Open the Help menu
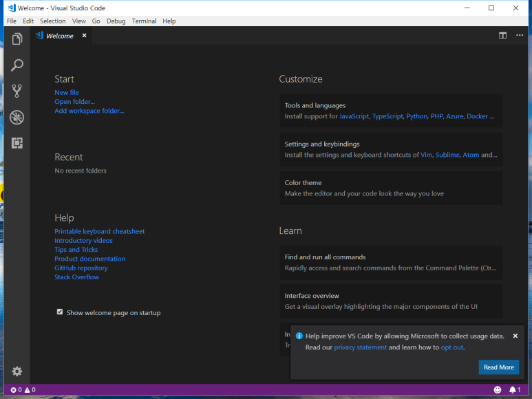The image size is (532, 399). pos(169,21)
